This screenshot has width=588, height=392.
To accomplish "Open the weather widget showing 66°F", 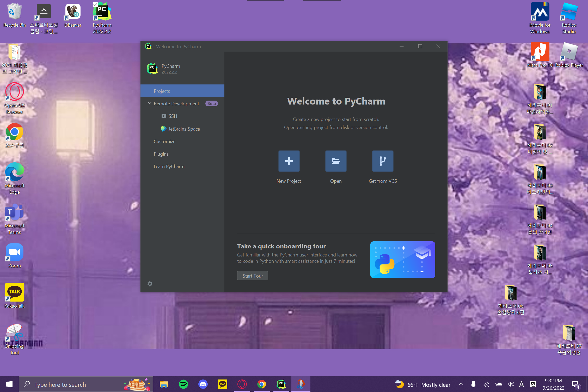I will (x=423, y=384).
